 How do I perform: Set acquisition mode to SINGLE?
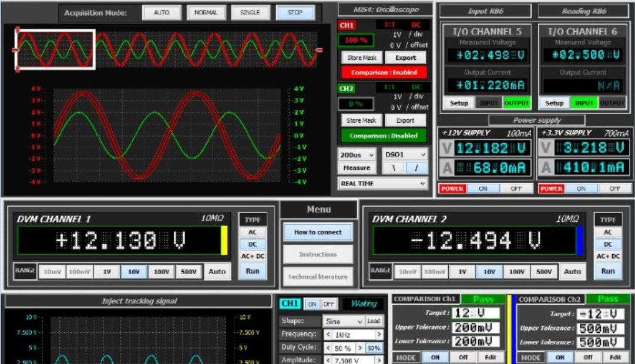(x=250, y=12)
